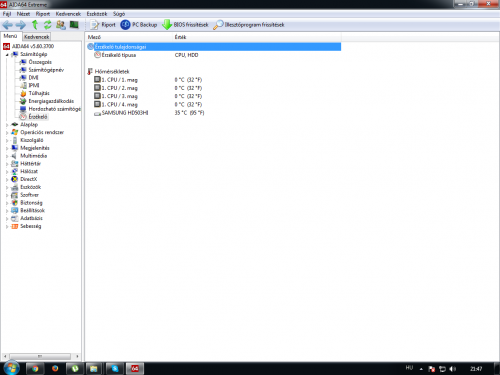Open Firefox from the taskbar

tap(55, 368)
